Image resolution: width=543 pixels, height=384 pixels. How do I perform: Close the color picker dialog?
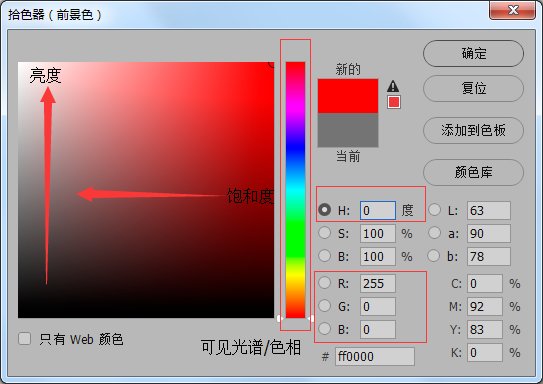tap(513, 10)
